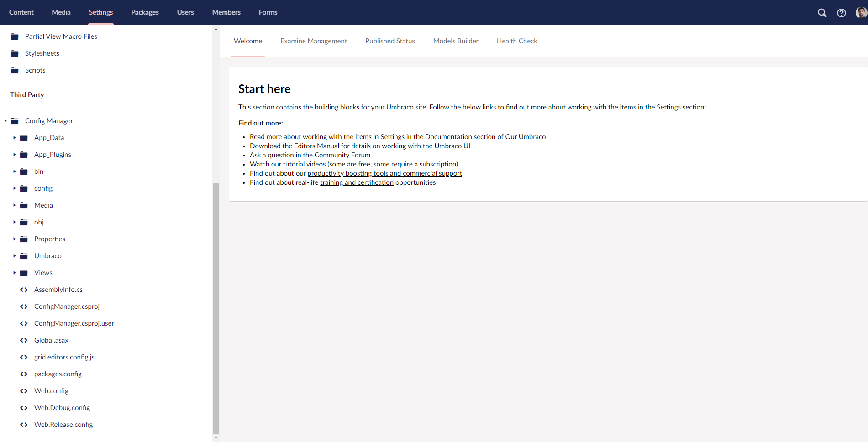Viewport: 868px width, 442px height.
Task: Open the Community Forum link
Action: (x=342, y=155)
